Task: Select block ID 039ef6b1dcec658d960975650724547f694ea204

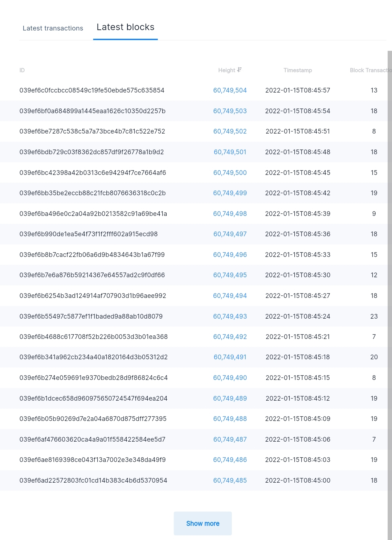Action: click(93, 398)
